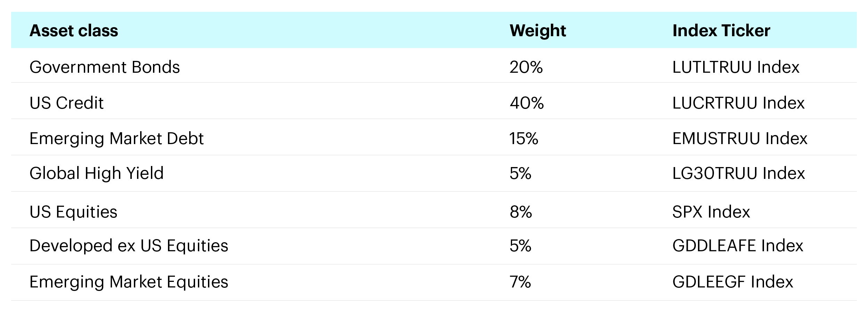
Task: Select the Weight column header
Action: click(538, 31)
